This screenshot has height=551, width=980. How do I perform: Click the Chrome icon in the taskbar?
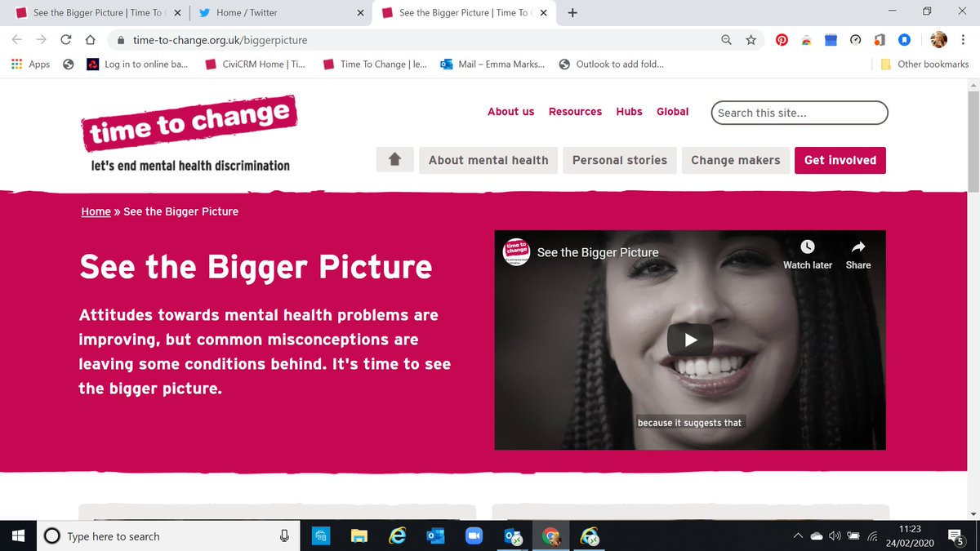[x=550, y=536]
